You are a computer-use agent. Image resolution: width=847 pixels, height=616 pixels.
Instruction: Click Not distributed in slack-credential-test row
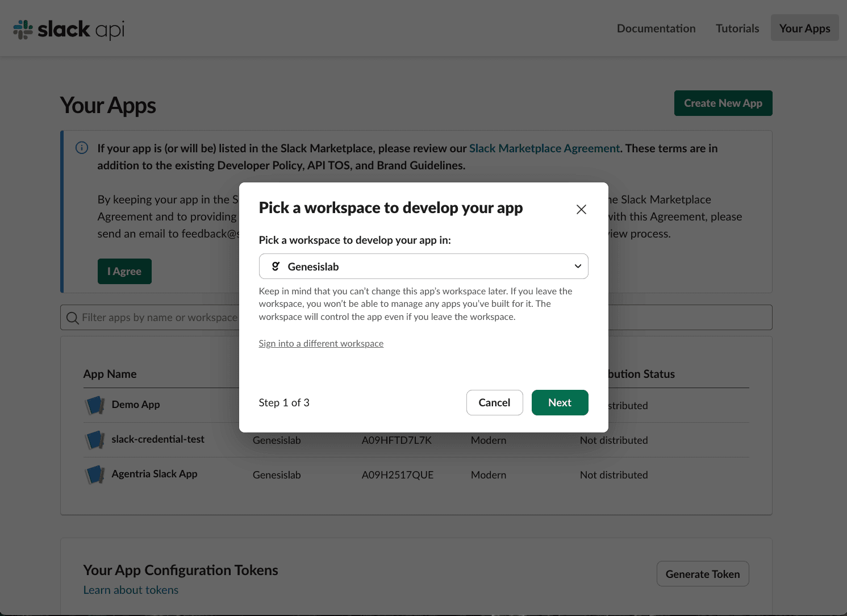614,440
